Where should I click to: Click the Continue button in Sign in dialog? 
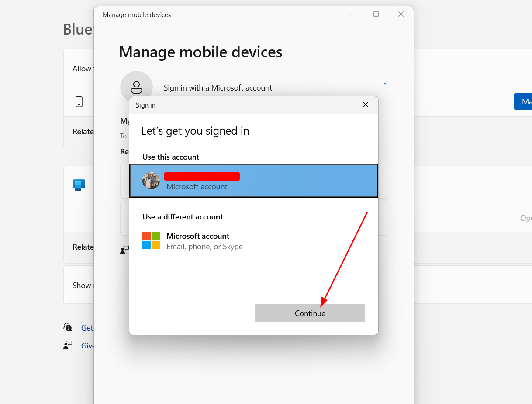tap(310, 313)
